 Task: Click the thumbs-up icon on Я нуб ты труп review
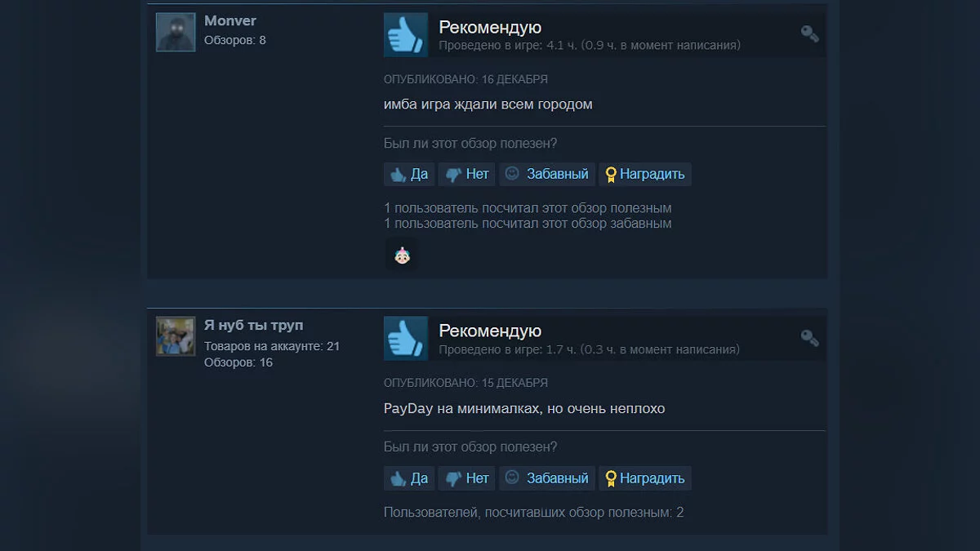click(x=406, y=338)
